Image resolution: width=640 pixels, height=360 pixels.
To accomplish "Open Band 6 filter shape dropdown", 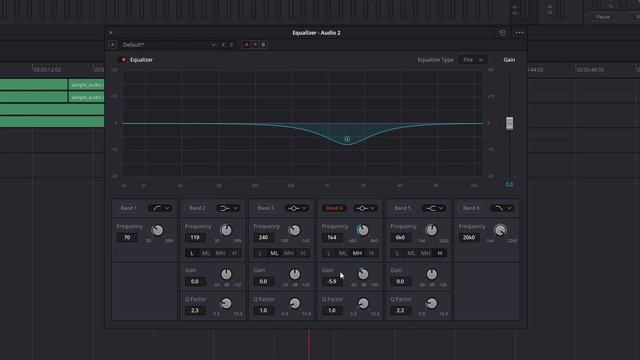I will tap(502, 208).
